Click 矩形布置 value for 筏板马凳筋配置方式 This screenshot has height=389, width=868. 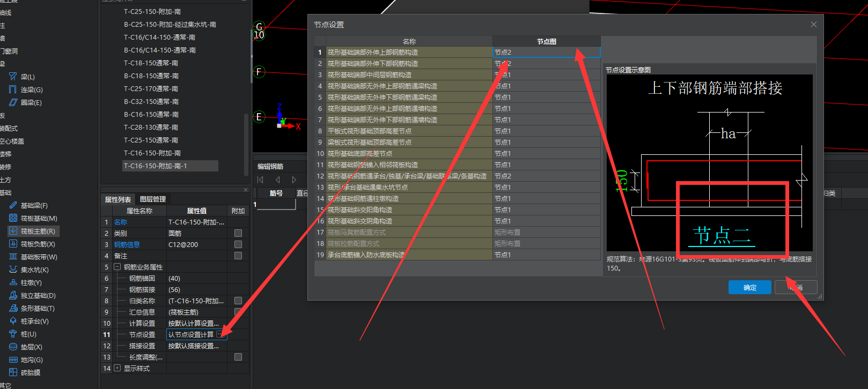(x=546, y=233)
